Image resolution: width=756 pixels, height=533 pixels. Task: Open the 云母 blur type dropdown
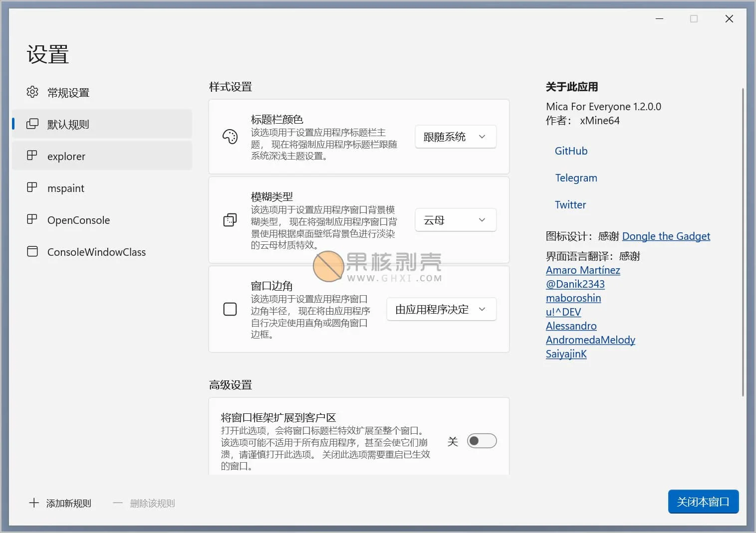[x=455, y=220]
